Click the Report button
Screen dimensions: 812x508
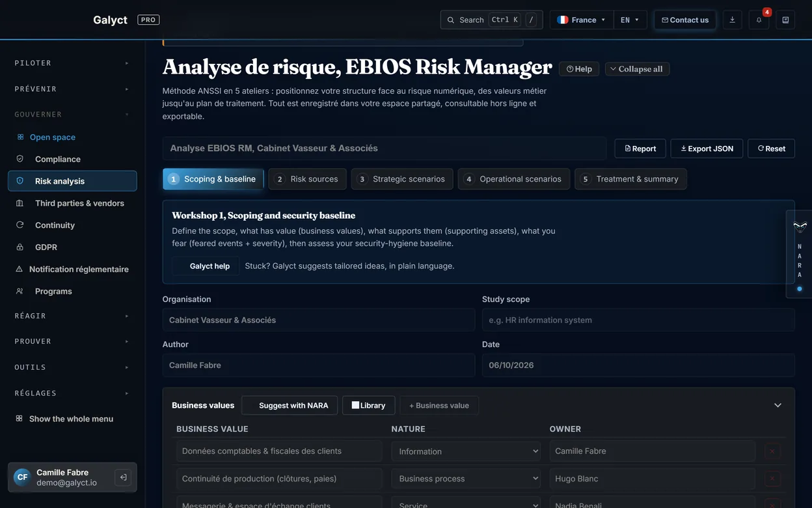pyautogui.click(x=640, y=148)
